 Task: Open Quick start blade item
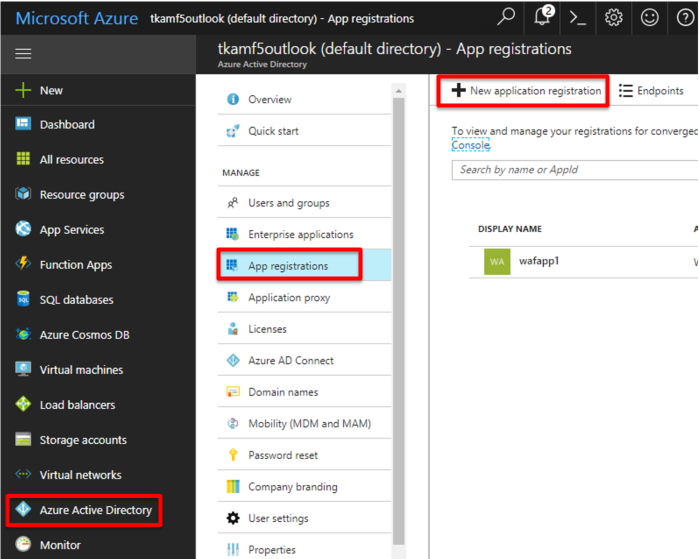[304, 131]
